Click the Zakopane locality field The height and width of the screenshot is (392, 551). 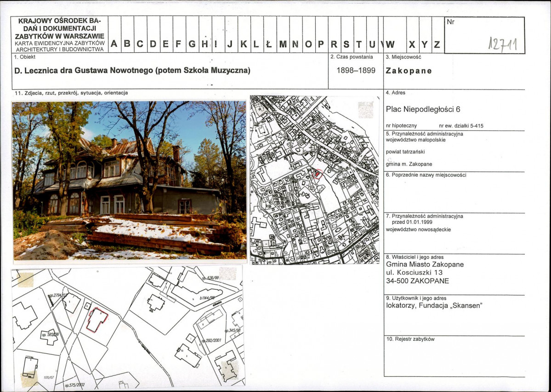(409, 71)
